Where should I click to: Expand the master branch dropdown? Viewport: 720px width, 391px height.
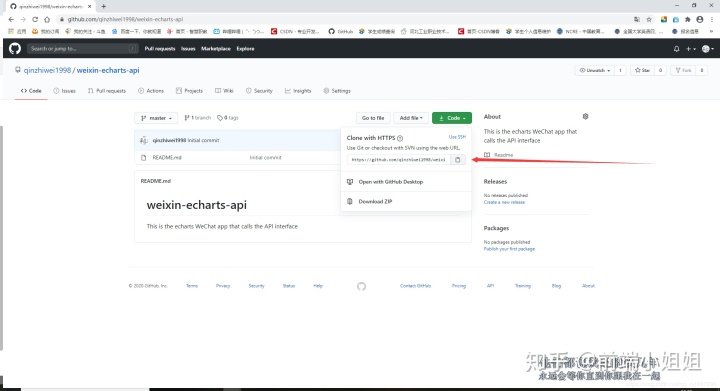click(156, 118)
